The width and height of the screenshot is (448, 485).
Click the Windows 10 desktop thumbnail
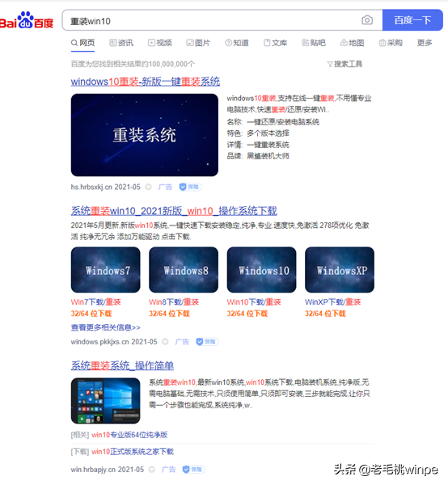(105, 401)
